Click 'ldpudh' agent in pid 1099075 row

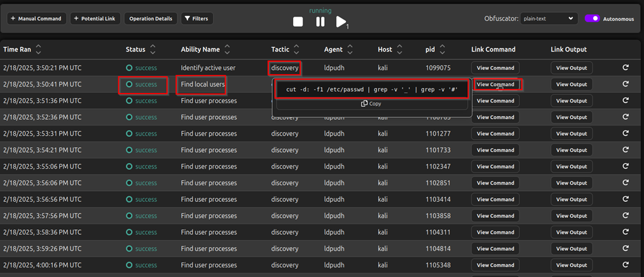334,68
